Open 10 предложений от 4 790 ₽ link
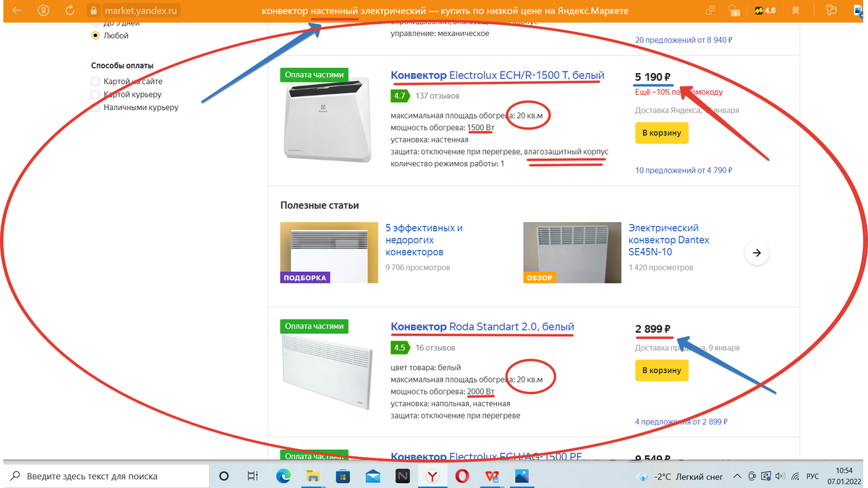 684,171
